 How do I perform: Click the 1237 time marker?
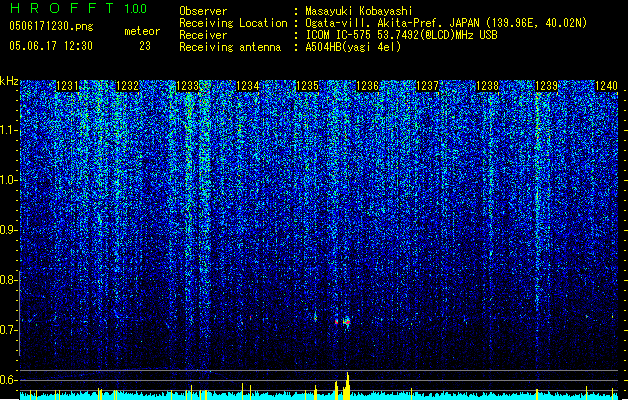428,86
